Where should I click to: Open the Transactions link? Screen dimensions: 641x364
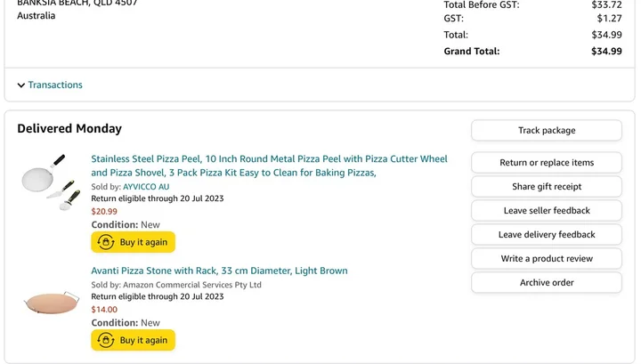tap(55, 85)
